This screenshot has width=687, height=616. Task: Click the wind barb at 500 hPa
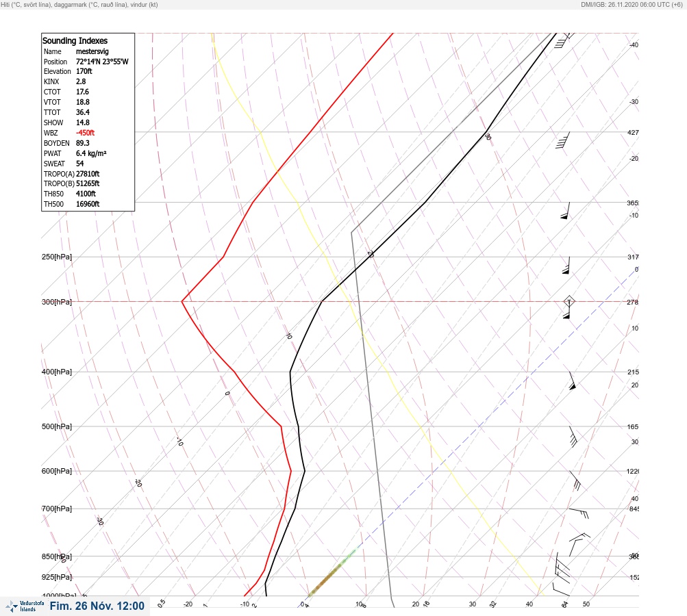click(573, 436)
